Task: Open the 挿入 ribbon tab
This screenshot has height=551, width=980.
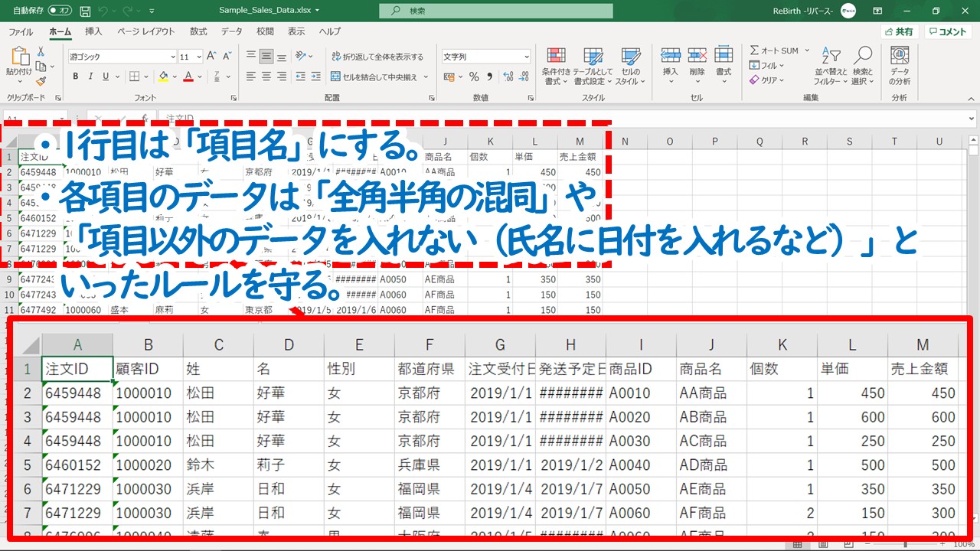Action: click(x=93, y=31)
